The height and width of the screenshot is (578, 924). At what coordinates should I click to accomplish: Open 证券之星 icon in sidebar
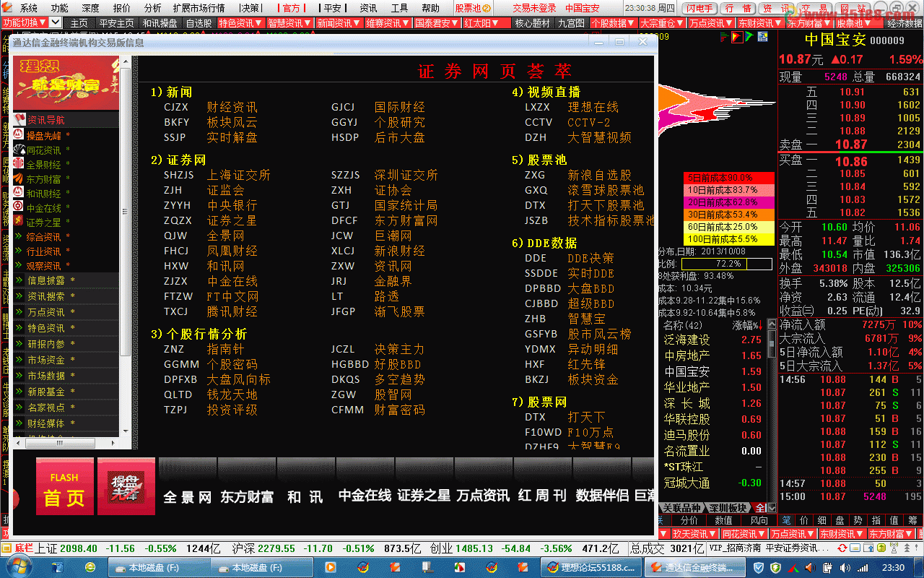click(x=19, y=222)
